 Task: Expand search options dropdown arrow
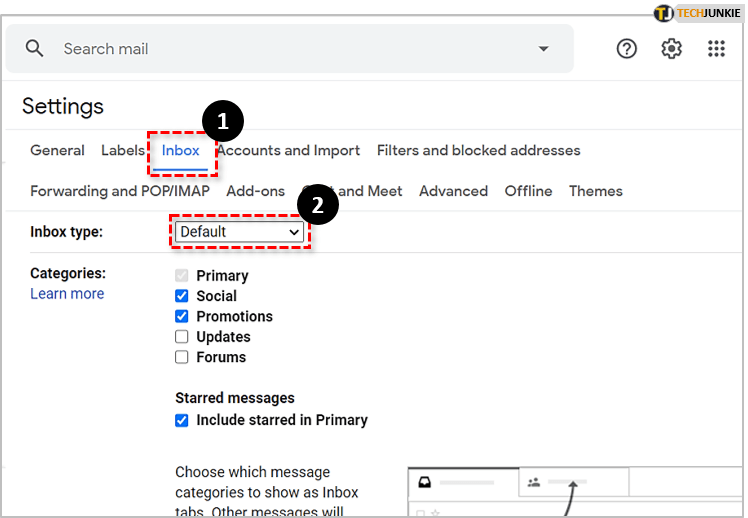pos(543,49)
